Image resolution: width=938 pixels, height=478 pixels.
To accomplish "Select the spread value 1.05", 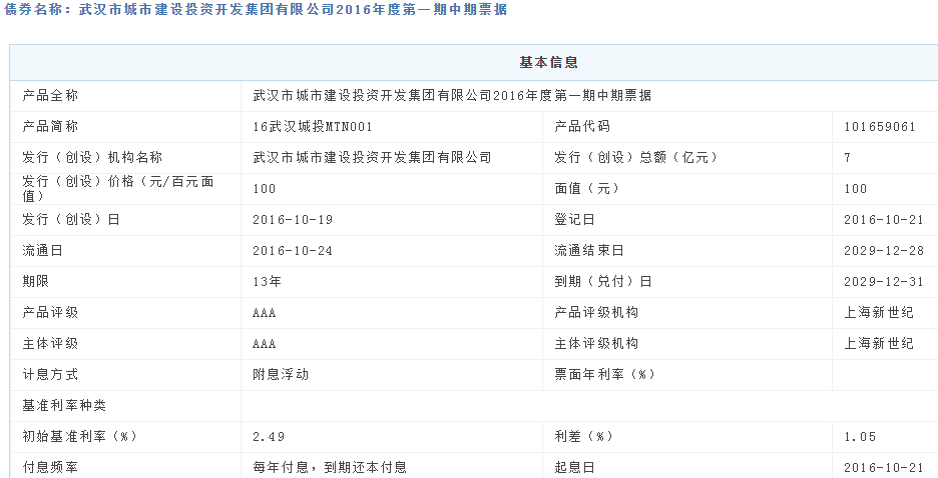I will pos(860,437).
